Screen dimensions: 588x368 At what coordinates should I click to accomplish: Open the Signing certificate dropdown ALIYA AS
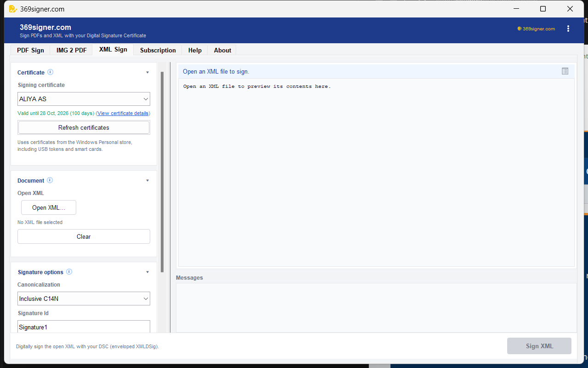84,99
